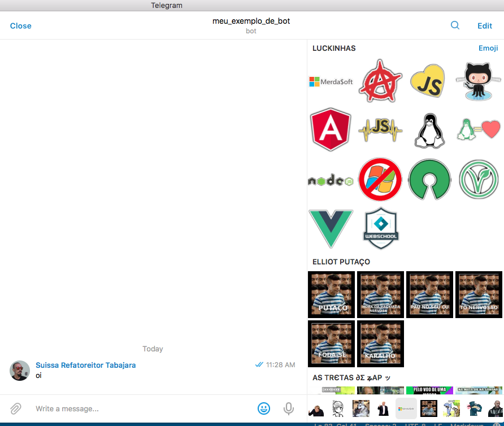Close the bot chat view
The height and width of the screenshot is (426, 504).
coord(20,26)
